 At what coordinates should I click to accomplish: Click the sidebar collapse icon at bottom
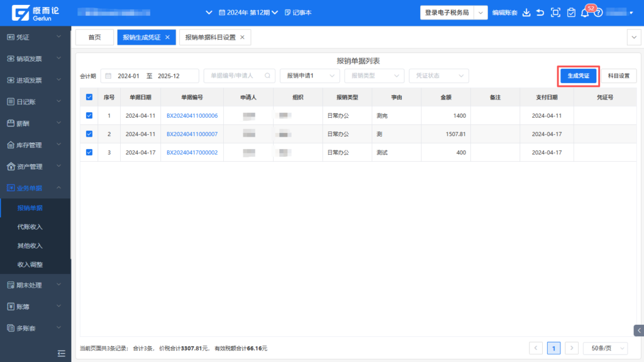[x=61, y=353]
